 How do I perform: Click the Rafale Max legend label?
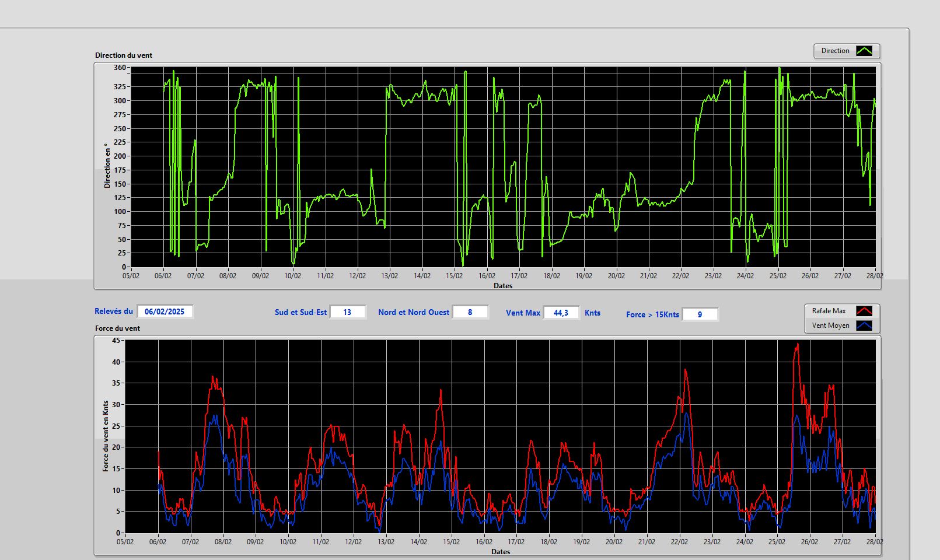pyautogui.click(x=829, y=311)
